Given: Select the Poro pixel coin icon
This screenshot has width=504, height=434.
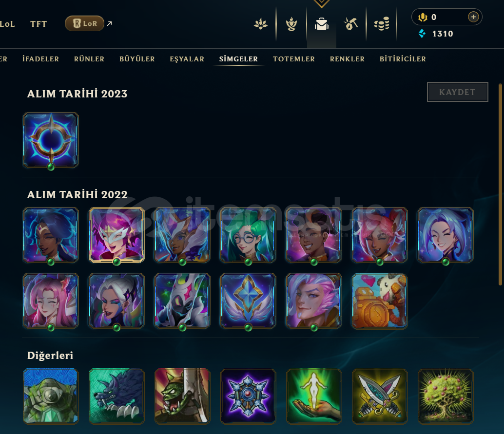Looking at the screenshot, I should [x=380, y=301].
